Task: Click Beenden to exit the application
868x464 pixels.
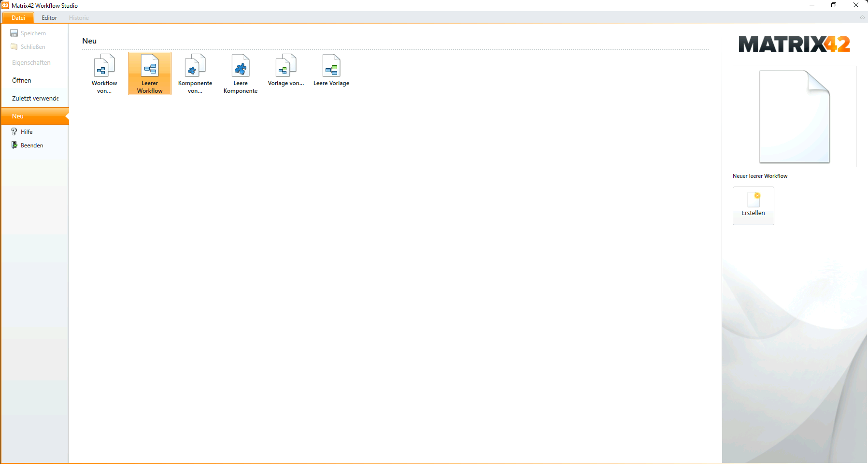Action: (31, 145)
